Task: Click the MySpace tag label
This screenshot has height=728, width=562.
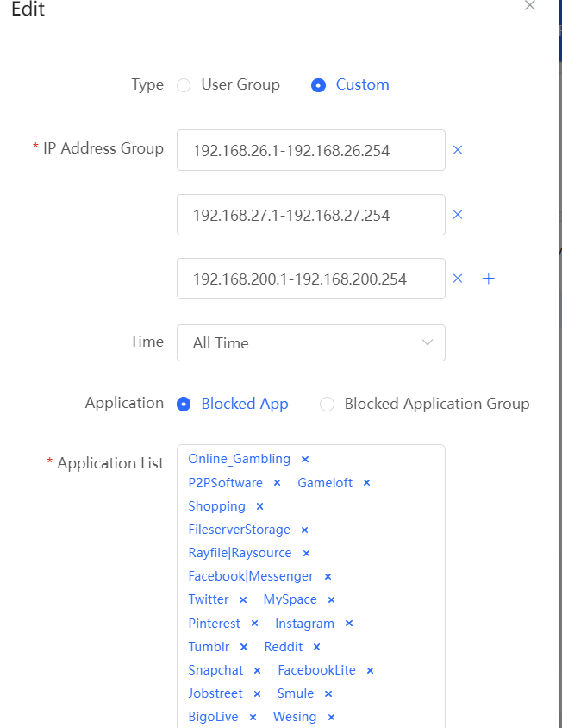Action: pyautogui.click(x=290, y=599)
